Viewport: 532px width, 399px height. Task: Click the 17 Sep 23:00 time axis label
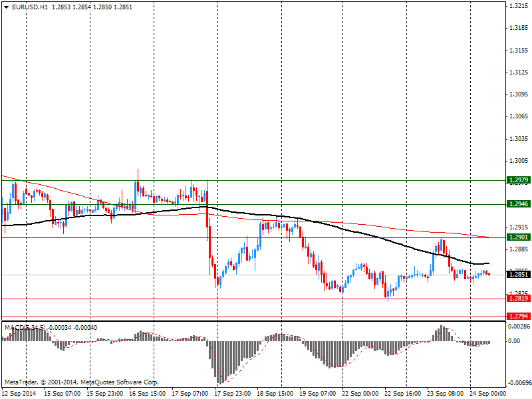coord(233,394)
